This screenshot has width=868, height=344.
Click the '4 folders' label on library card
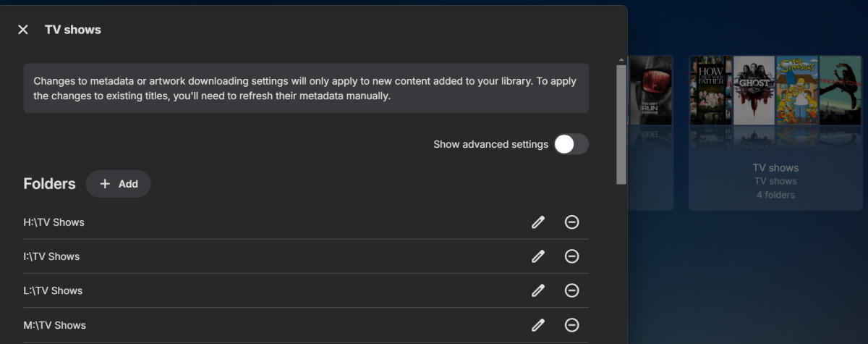(775, 195)
